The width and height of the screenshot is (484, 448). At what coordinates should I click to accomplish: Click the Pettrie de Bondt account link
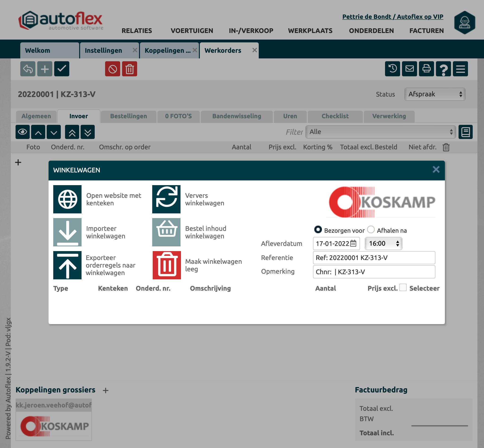tap(392, 16)
